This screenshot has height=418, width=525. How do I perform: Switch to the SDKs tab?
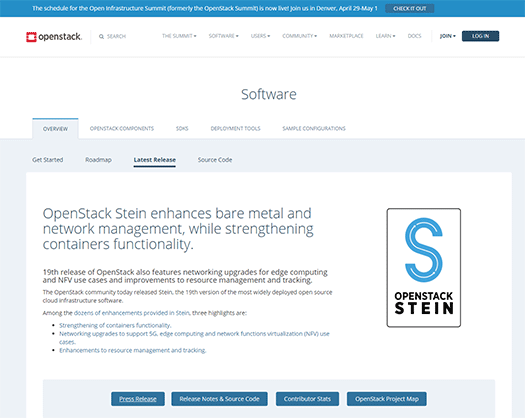[182, 128]
